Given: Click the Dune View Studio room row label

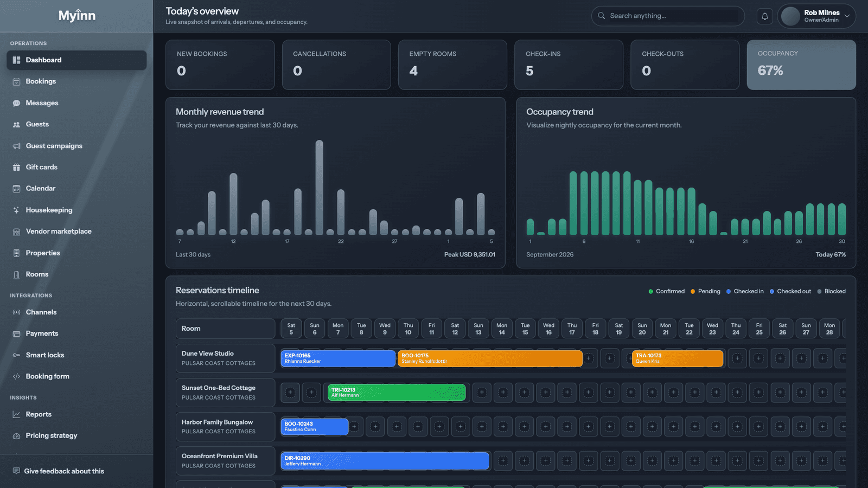Looking at the screenshot, I should pos(225,358).
